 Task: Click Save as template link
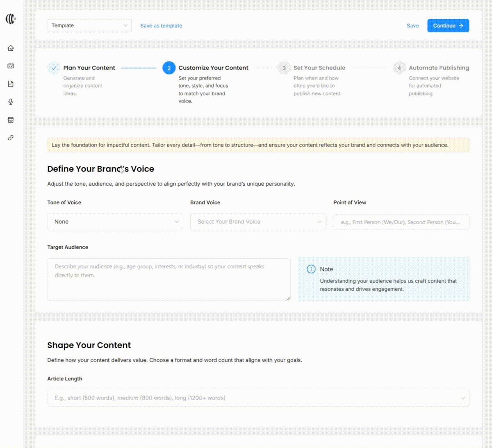point(161,26)
